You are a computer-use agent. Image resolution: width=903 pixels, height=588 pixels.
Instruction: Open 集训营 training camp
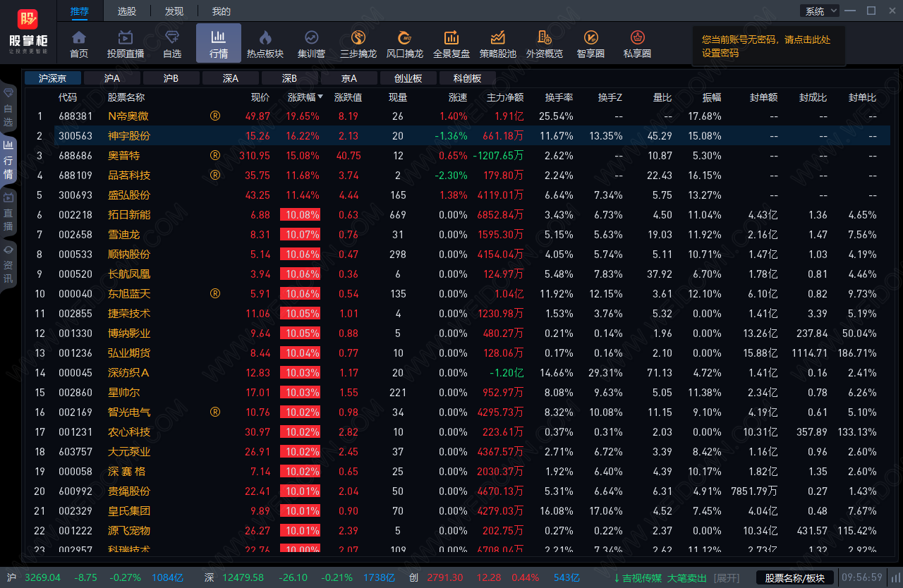tap(311, 44)
